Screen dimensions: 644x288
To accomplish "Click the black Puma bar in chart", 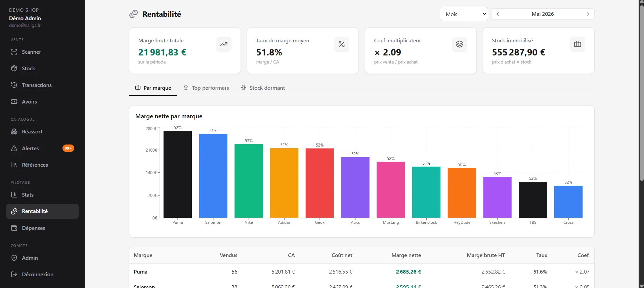I will point(178,174).
